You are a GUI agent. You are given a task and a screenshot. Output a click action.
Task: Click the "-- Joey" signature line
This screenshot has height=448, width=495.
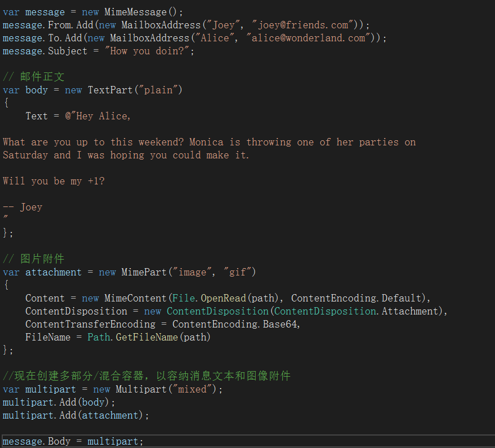coord(23,207)
